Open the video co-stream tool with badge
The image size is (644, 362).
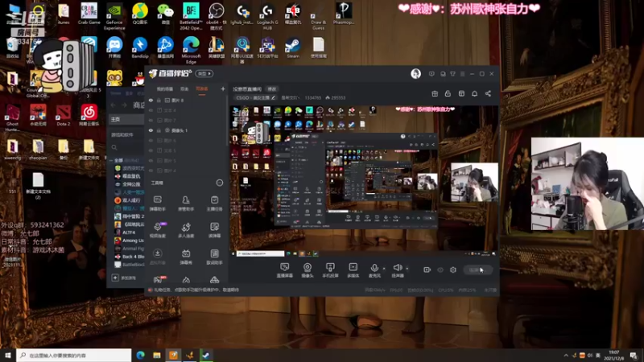coord(158,230)
